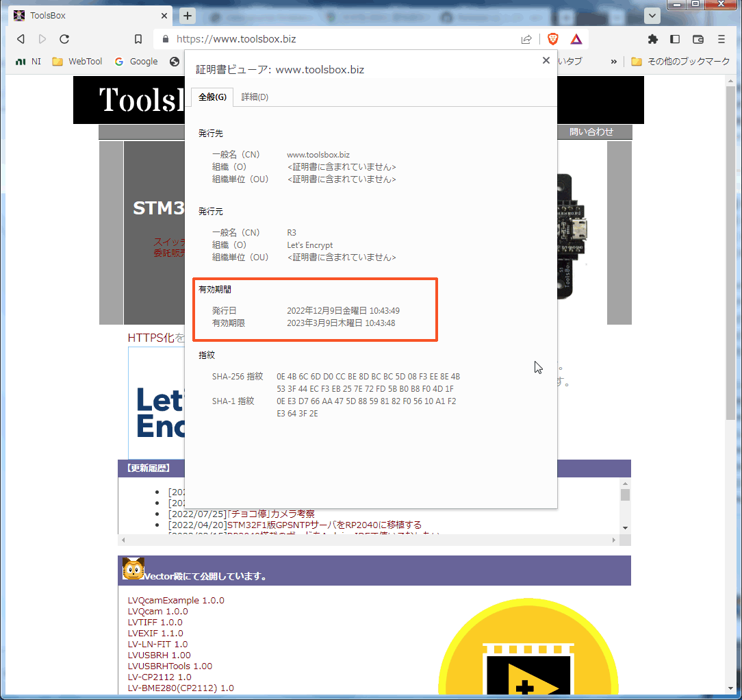The width and height of the screenshot is (742, 700).
Task: Open the LVTIFF 1.0.0 link
Action: click(155, 623)
